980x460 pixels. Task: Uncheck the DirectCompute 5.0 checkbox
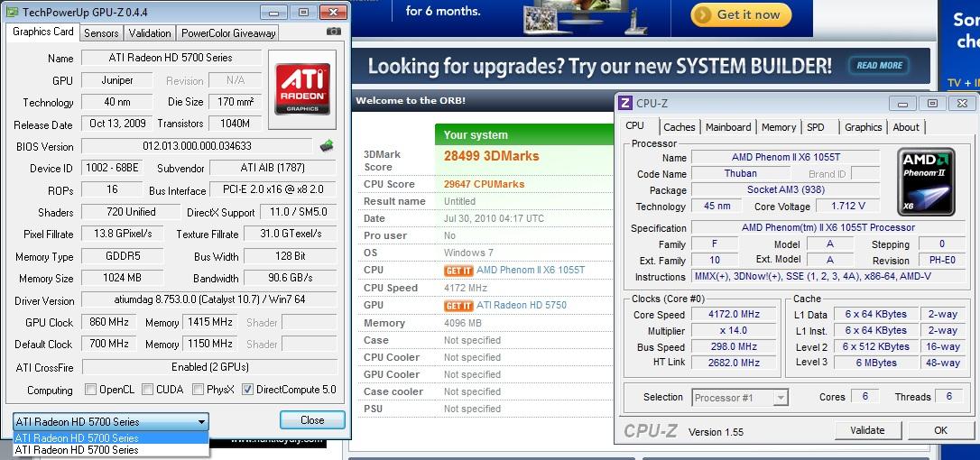(x=247, y=390)
